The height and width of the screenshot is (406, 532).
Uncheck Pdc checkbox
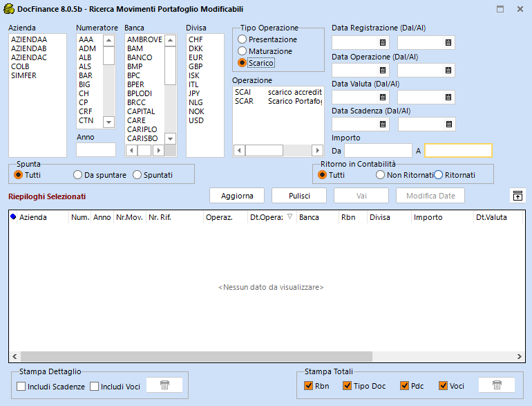(x=404, y=386)
